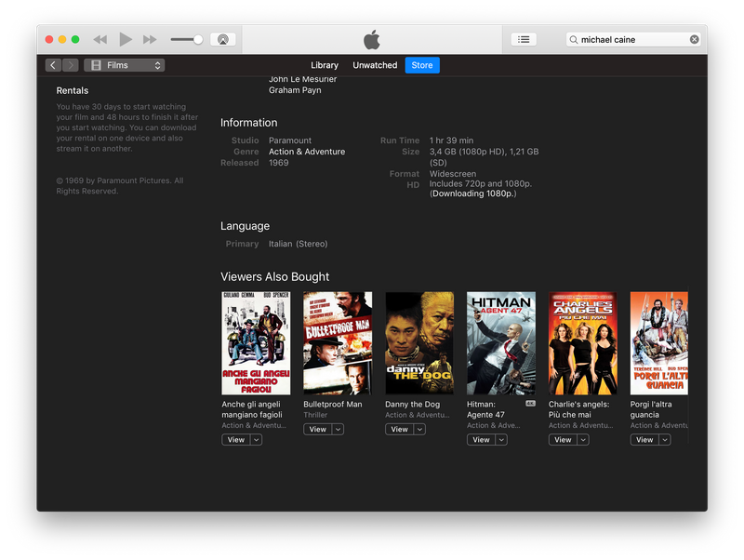Expand the options arrow for Hitman: Agente 47
Screen dimensions: 744x560
click(501, 440)
